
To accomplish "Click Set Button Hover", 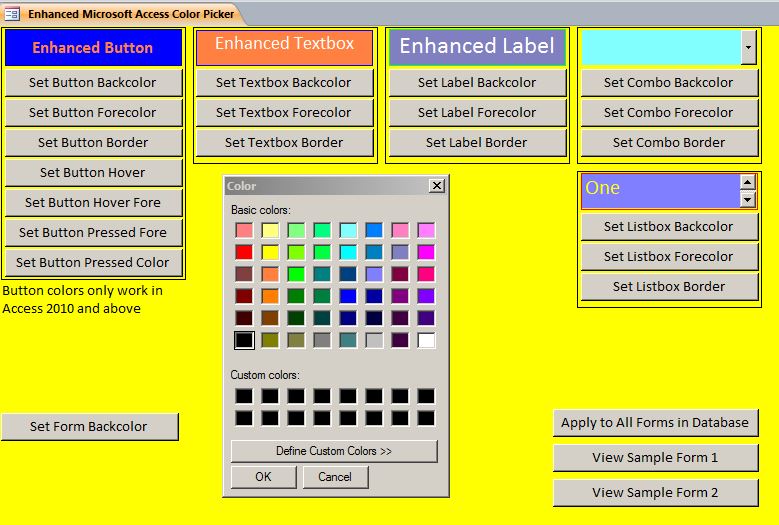I will click(x=93, y=172).
